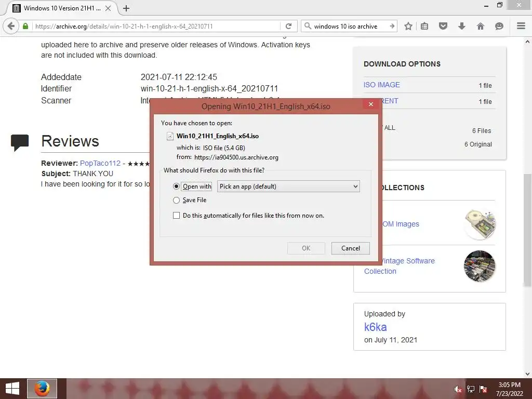Click the Pocket save icon
The image size is (532, 399).
[443, 26]
